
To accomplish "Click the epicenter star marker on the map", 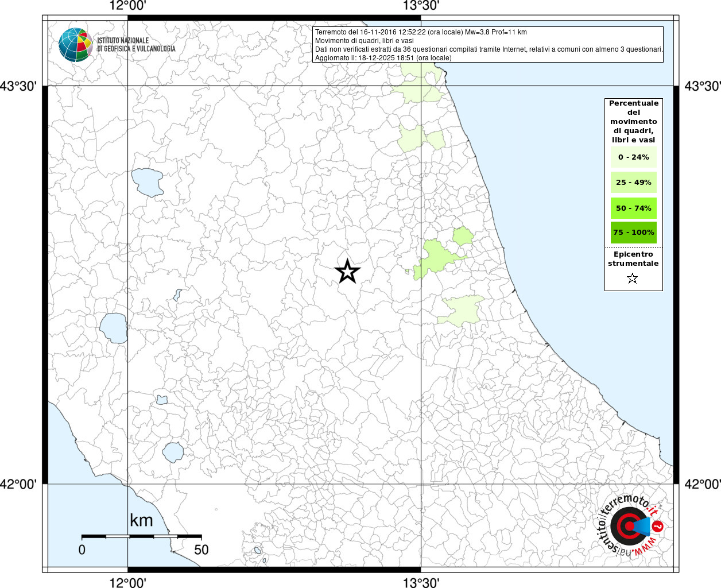I will point(347,271).
